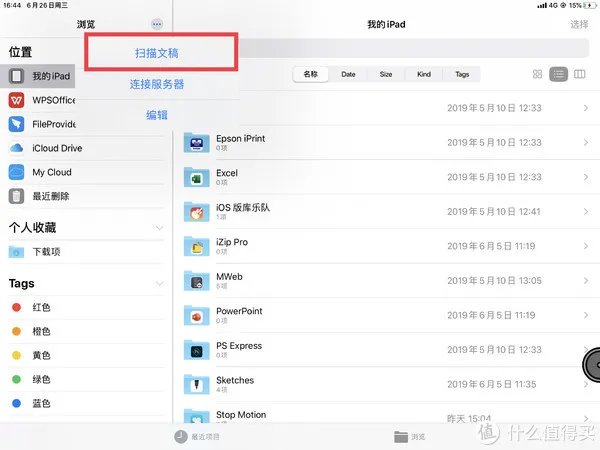Viewport: 600px width, 450px height.
Task: Collapse the 个人收藏 section chevron
Action: (160, 228)
